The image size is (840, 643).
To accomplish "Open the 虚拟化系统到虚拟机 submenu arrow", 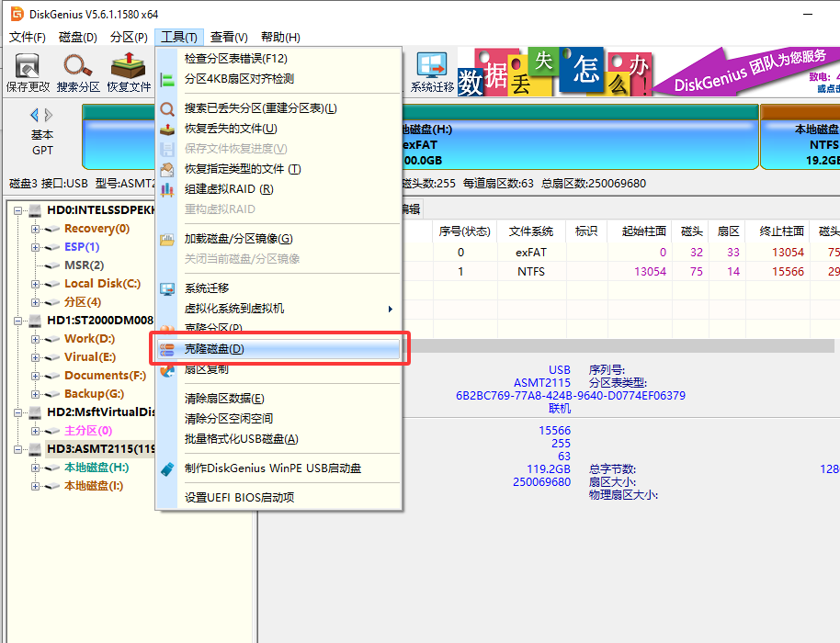I will point(391,309).
